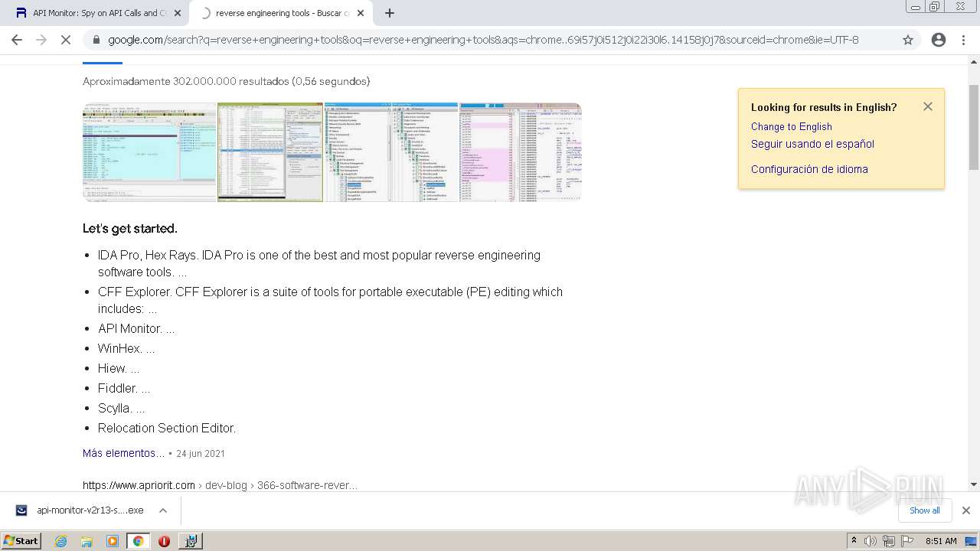
Task: Open the volume speaker tray icon
Action: tap(871, 541)
